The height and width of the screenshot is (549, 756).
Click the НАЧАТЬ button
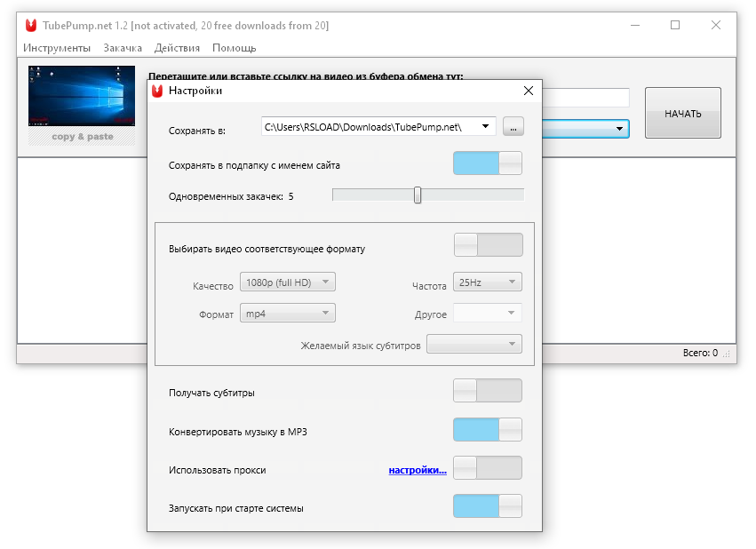coord(683,114)
